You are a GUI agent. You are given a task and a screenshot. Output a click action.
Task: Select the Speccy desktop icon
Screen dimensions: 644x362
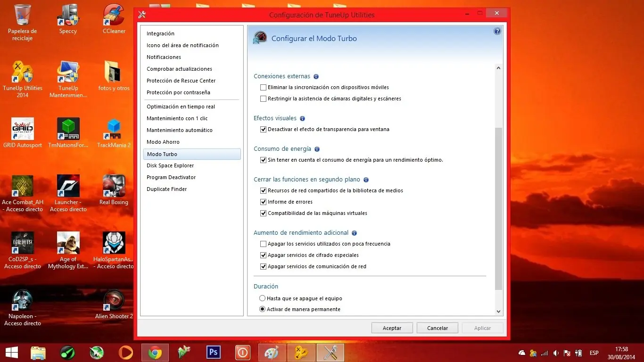pos(68,20)
